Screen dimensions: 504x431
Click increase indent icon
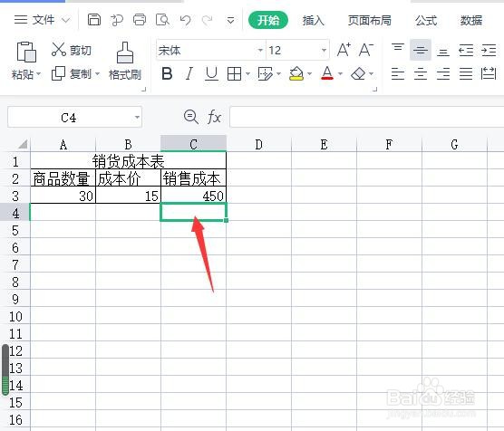(x=489, y=51)
